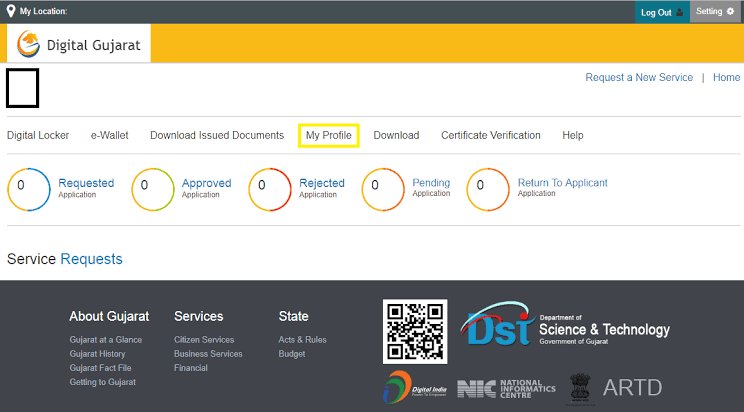Click the Rejected Application counter circle

pyautogui.click(x=270, y=189)
